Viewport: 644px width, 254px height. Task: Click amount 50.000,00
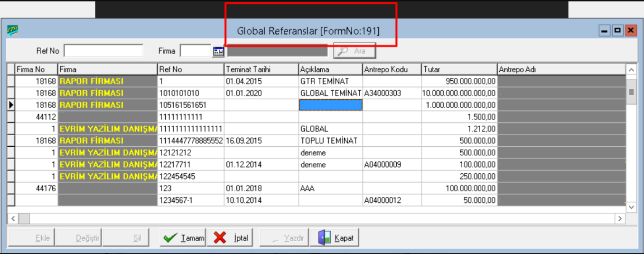click(459, 200)
